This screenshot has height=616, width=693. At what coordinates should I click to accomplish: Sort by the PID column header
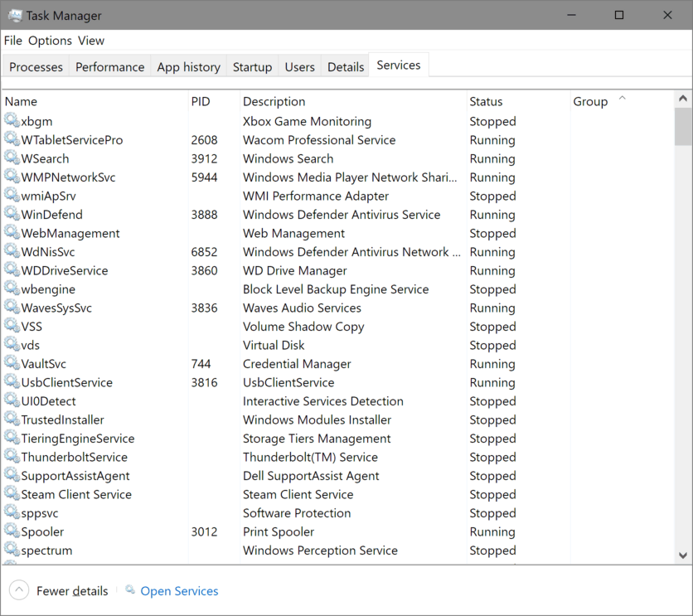pyautogui.click(x=214, y=101)
